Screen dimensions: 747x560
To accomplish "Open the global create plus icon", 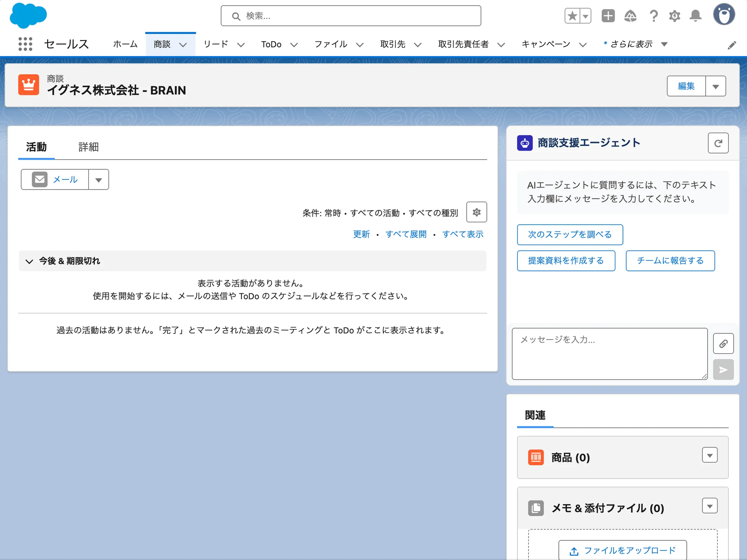I will 608,16.
